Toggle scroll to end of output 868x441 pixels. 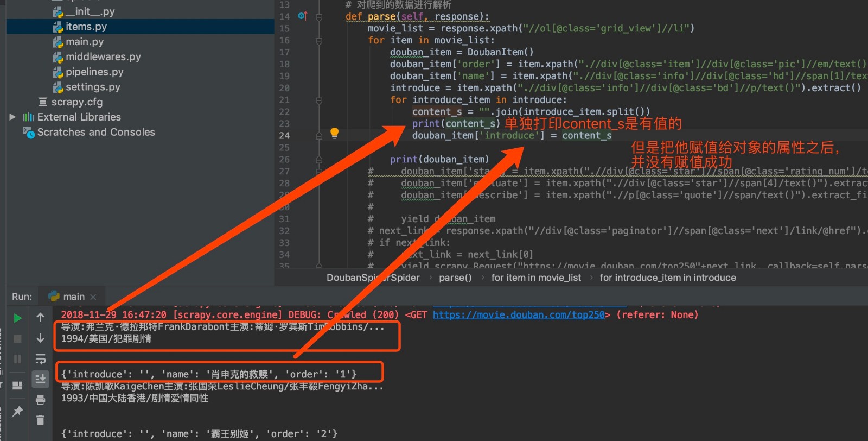tap(40, 379)
